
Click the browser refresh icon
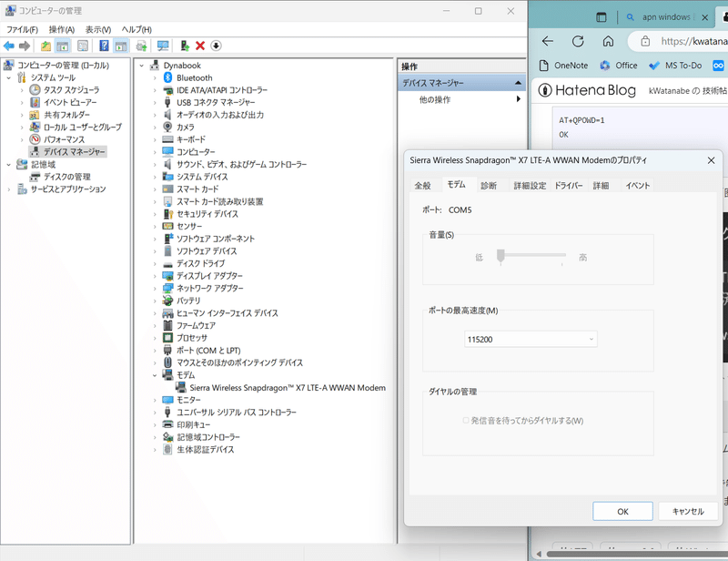[578, 41]
